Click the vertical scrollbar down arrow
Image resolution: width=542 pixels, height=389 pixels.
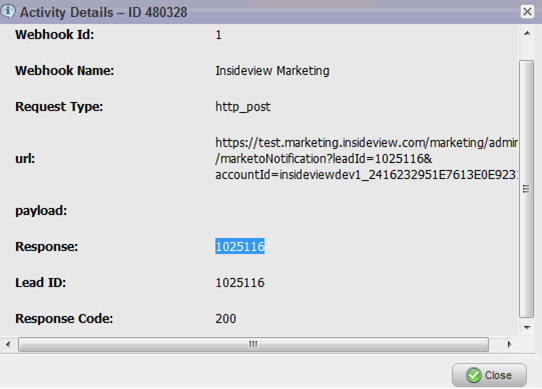527,327
